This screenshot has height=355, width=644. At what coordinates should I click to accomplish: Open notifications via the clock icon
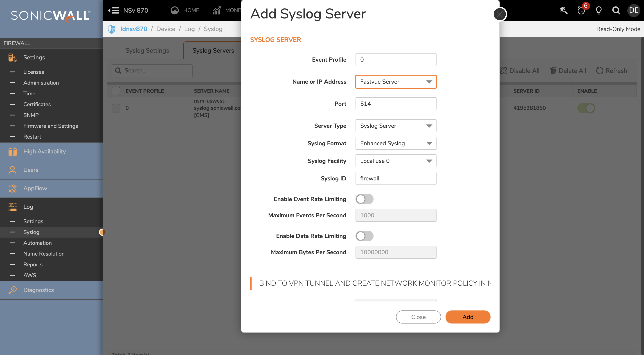click(x=581, y=10)
